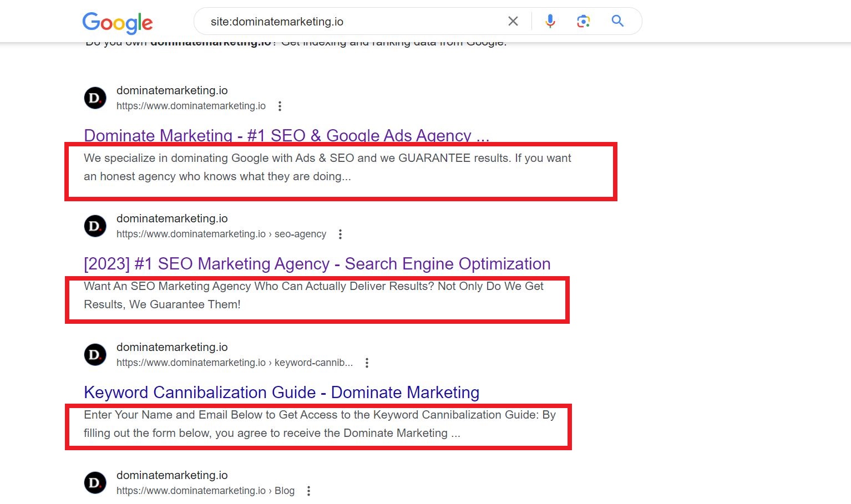Click the favicon of the seo-agency result
Image resolution: width=851 pixels, height=504 pixels.
(95, 226)
